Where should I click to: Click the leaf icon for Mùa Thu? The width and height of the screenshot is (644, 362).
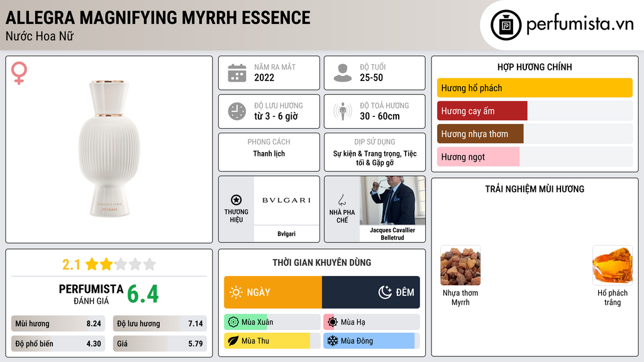coord(233,341)
